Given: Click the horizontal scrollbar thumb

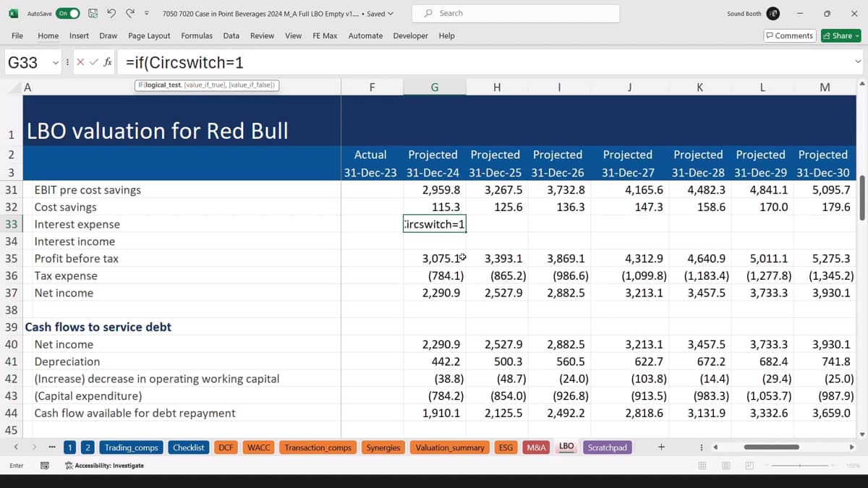Looking at the screenshot, I should [772, 448].
